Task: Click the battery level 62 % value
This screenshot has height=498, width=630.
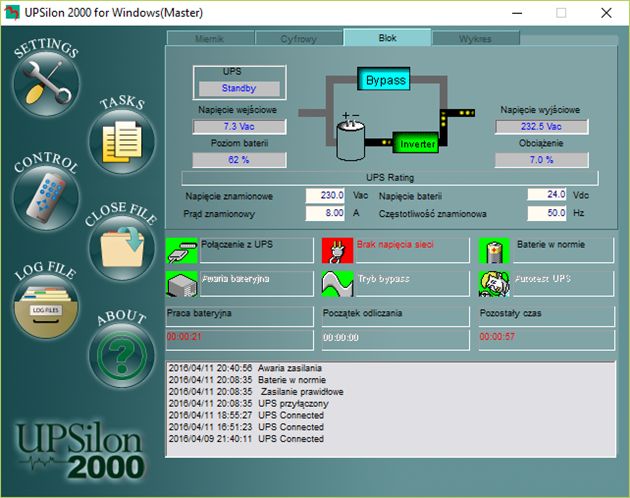Action: 239,160
